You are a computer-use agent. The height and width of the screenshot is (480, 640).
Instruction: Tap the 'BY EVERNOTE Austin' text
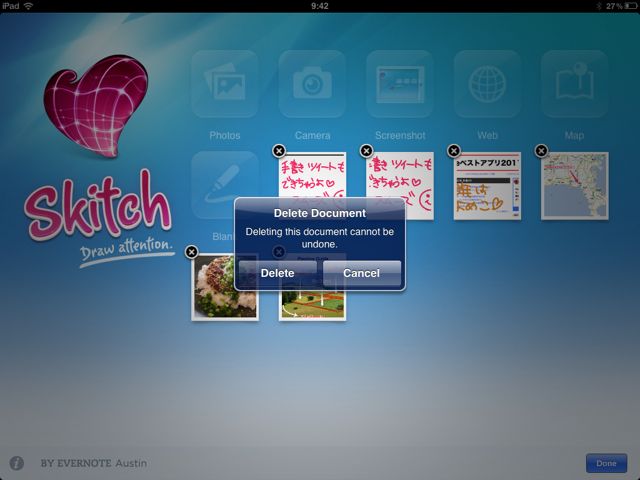coord(93,463)
